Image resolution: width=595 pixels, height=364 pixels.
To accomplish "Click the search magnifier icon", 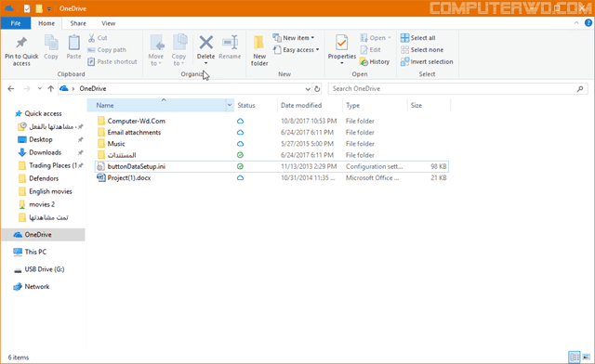I will click(x=580, y=89).
